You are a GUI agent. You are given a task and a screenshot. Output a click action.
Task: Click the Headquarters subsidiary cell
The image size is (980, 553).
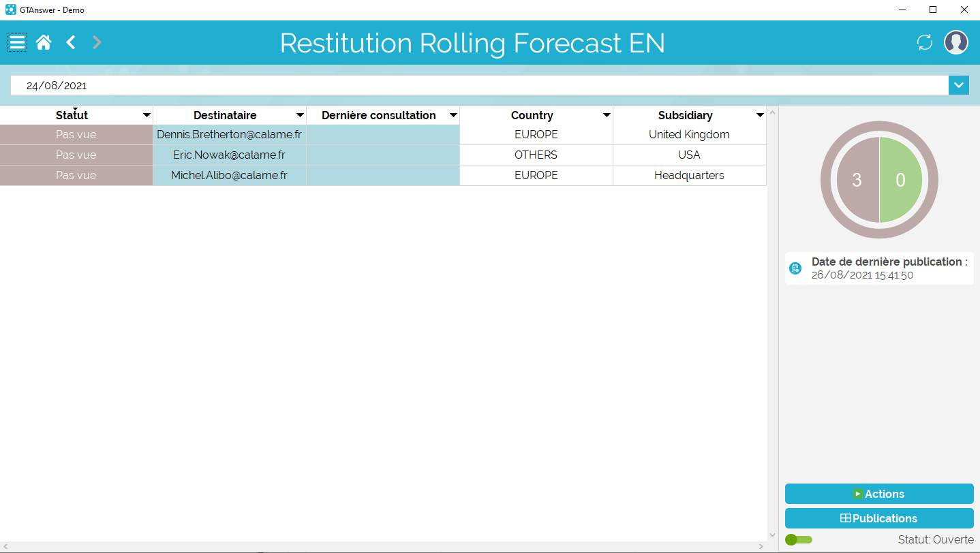pyautogui.click(x=690, y=176)
